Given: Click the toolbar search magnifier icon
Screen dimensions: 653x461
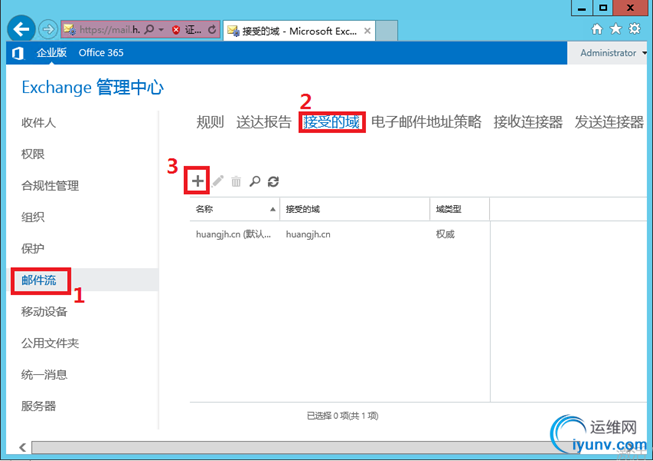Looking at the screenshot, I should tap(254, 181).
